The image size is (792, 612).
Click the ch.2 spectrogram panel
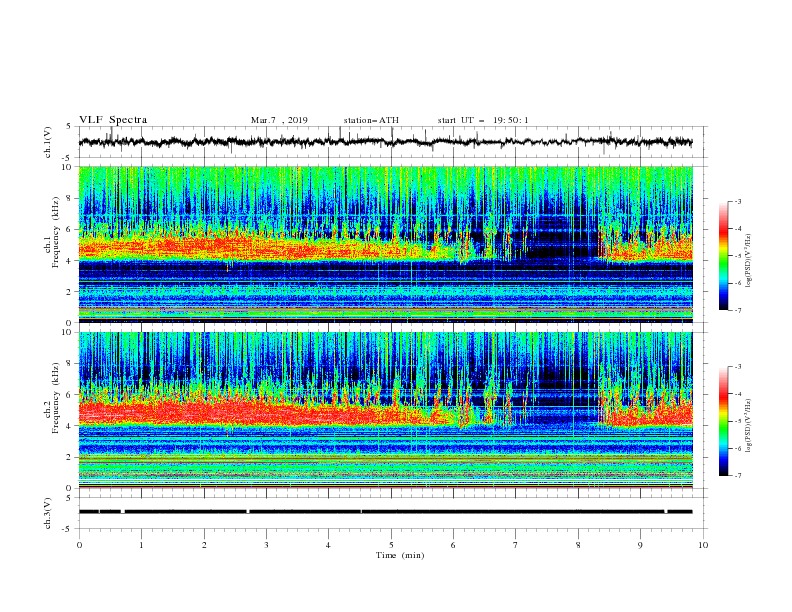(385, 410)
